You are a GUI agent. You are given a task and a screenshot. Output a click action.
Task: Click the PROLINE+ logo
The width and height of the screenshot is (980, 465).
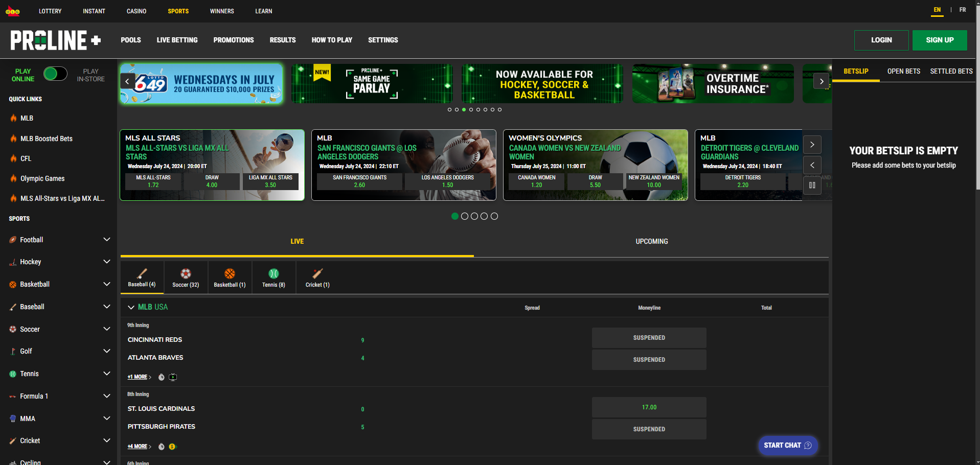pyautogui.click(x=55, y=40)
